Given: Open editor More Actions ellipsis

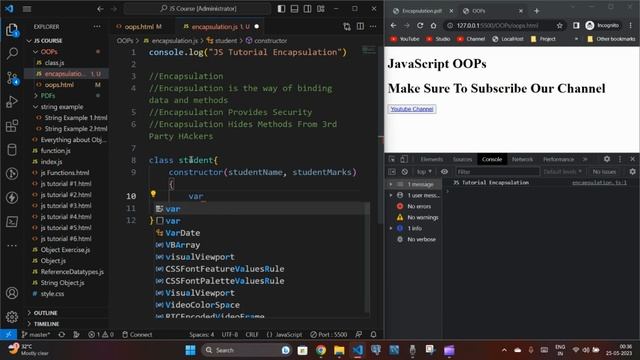Looking at the screenshot, I should 373,27.
